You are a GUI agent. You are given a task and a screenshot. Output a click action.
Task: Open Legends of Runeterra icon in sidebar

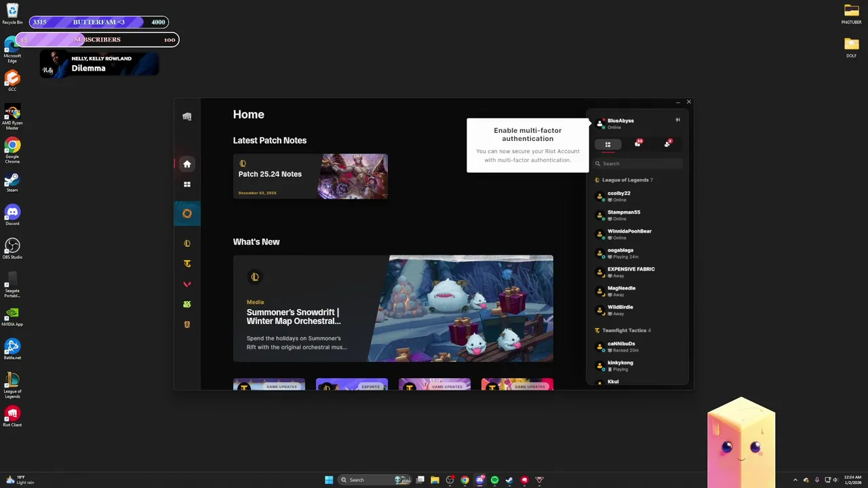tap(187, 325)
